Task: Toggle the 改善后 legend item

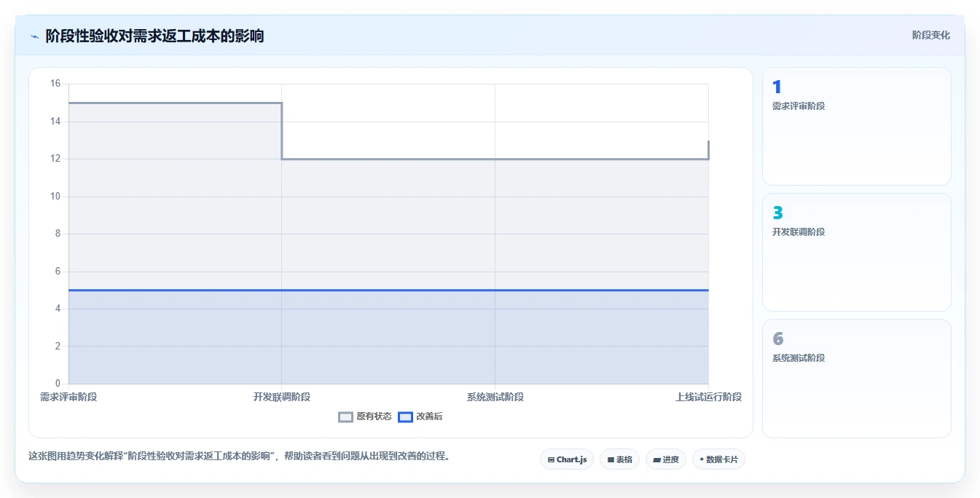Action: pyautogui.click(x=420, y=417)
